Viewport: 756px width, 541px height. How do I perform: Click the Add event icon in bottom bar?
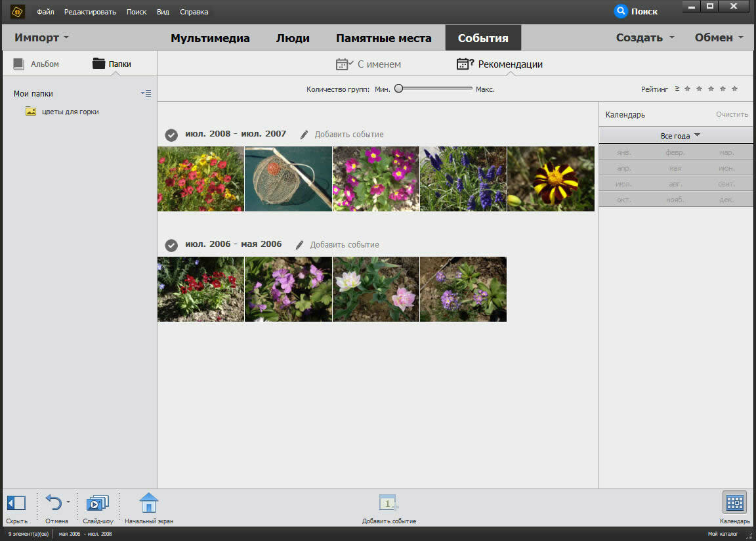[388, 504]
